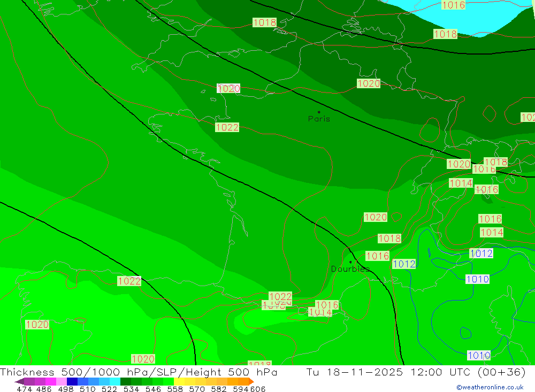Select the yellow legend color block
Image resolution: width=535 pixels, height=392 pixels.
(x=179, y=381)
